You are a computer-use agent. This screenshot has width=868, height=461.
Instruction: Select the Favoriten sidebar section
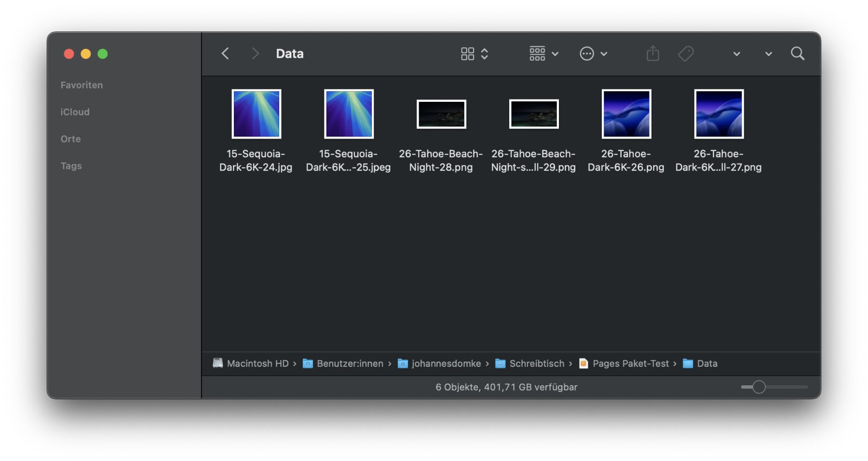(x=81, y=85)
